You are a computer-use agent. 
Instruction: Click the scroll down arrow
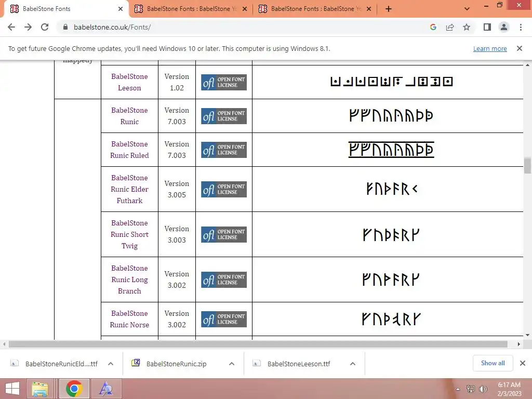click(527, 335)
